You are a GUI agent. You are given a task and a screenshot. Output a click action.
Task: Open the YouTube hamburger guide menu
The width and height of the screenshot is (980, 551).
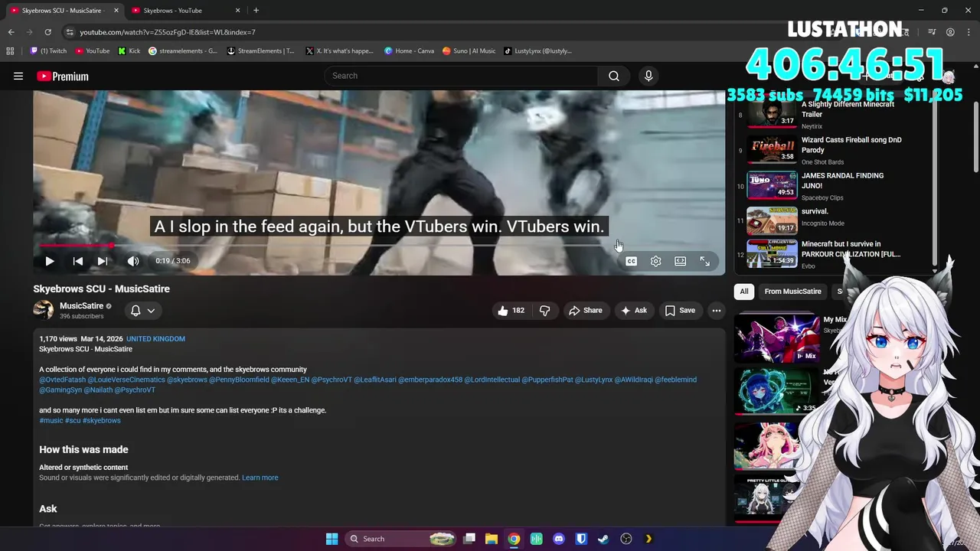(18, 76)
